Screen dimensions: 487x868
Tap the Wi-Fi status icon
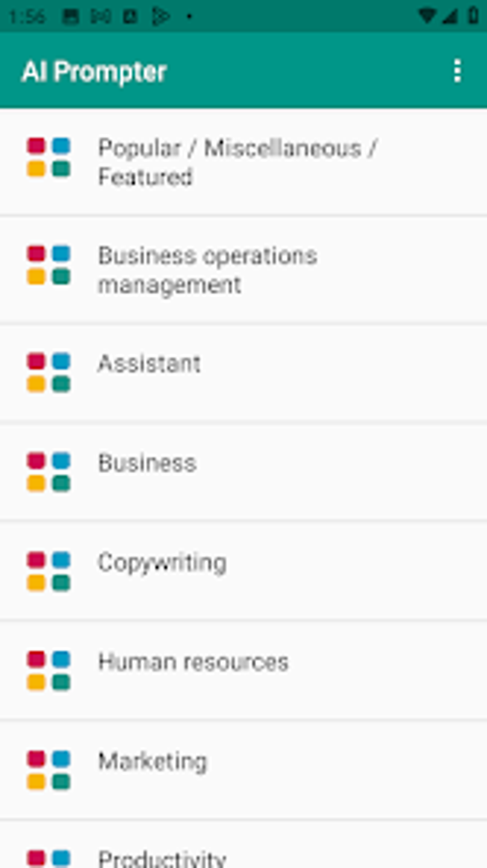426,16
